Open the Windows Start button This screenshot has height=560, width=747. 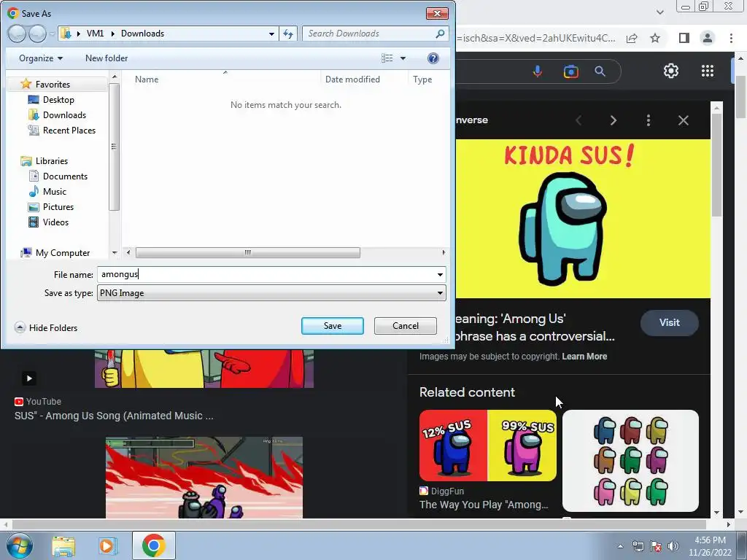(20, 545)
